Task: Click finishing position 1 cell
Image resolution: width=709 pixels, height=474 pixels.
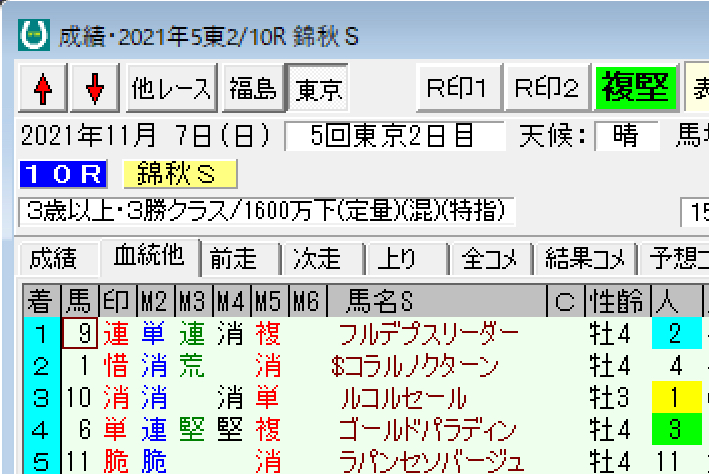Action: click(x=41, y=334)
